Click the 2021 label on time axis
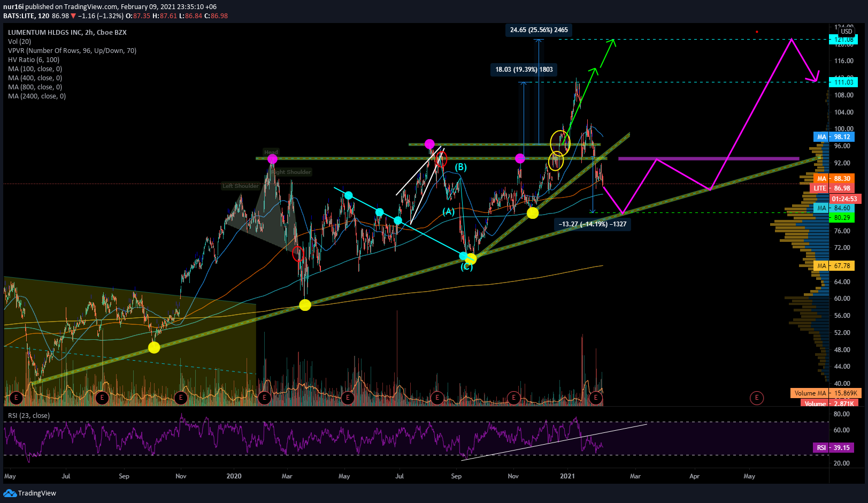 (567, 476)
